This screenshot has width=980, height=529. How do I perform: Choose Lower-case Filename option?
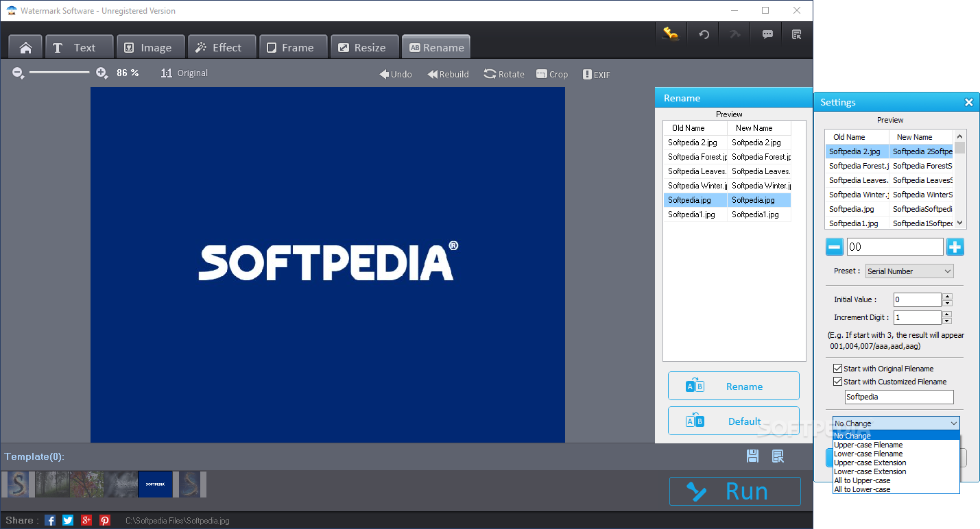coord(896,454)
